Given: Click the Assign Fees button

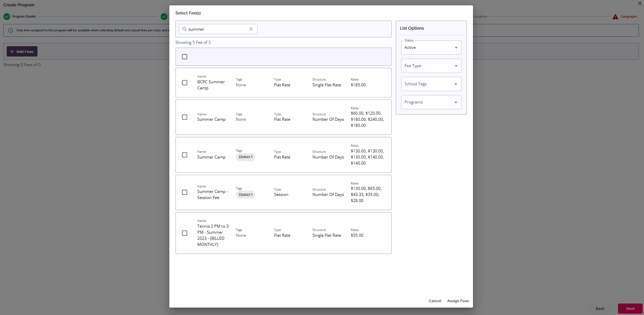Looking at the screenshot, I should click(458, 301).
